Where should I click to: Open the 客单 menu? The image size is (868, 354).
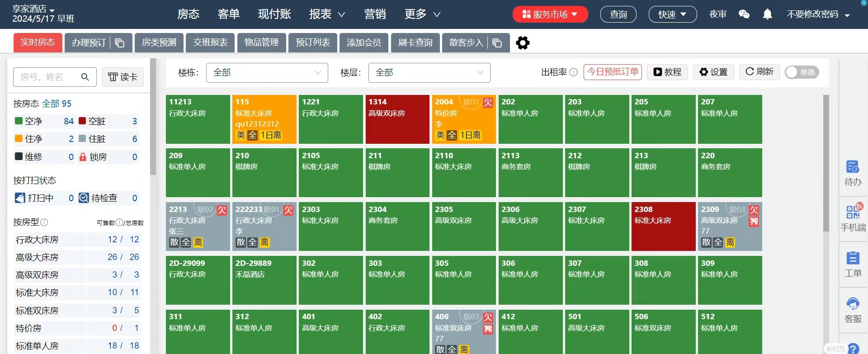228,14
